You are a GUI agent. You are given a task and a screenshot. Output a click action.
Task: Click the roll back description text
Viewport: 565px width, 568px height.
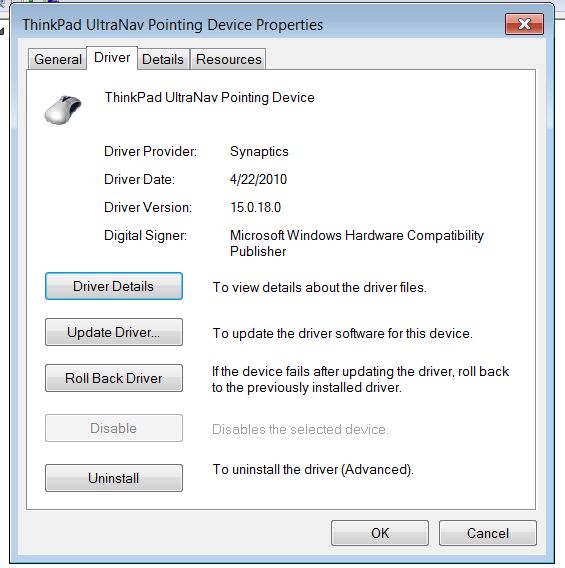pyautogui.click(x=360, y=379)
